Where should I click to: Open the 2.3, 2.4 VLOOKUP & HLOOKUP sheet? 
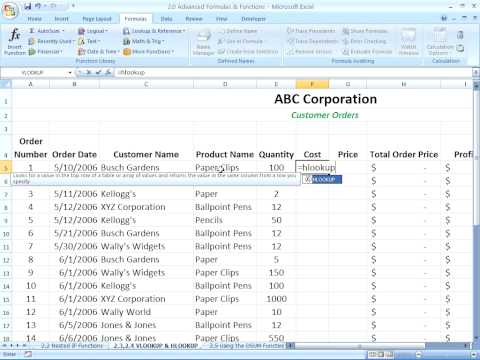(x=156, y=346)
